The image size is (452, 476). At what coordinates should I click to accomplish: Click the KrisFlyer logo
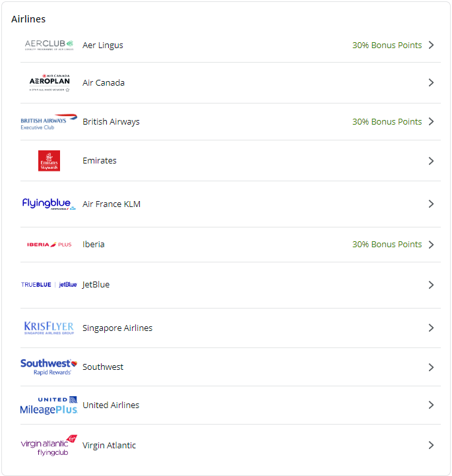coord(49,328)
